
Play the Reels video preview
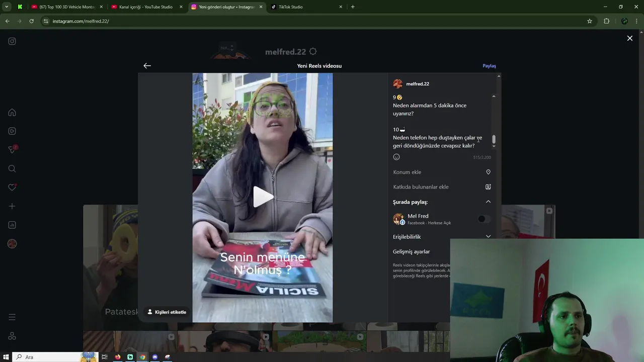pyautogui.click(x=263, y=197)
